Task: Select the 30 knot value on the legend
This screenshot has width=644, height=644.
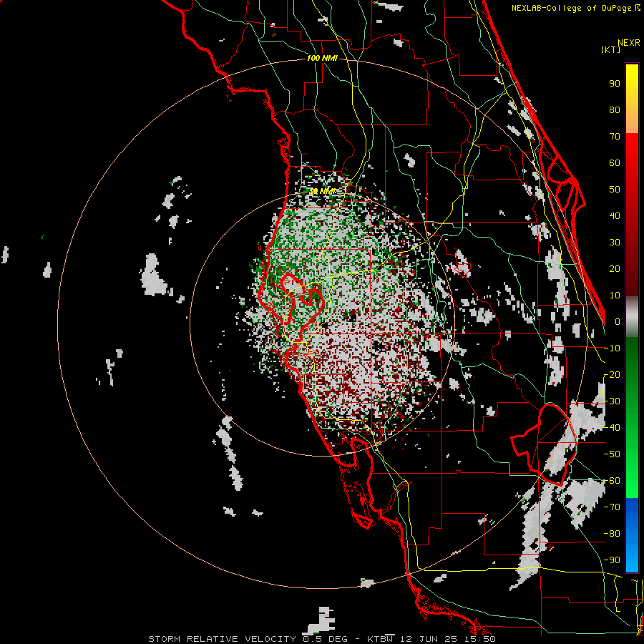Action: (x=615, y=243)
